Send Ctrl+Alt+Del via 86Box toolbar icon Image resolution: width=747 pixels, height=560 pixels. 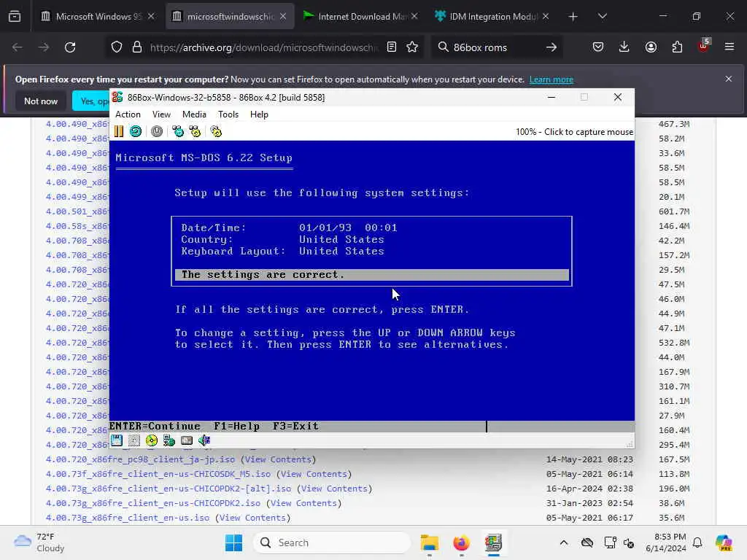pos(178,131)
